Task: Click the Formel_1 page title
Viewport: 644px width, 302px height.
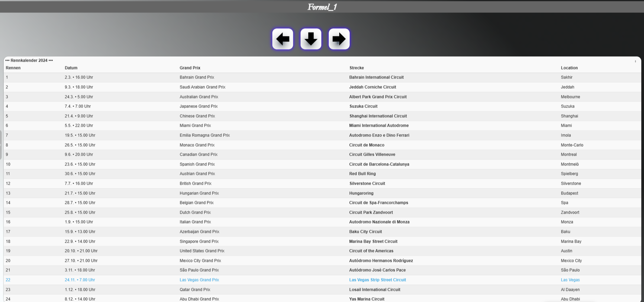Action: [x=322, y=7]
